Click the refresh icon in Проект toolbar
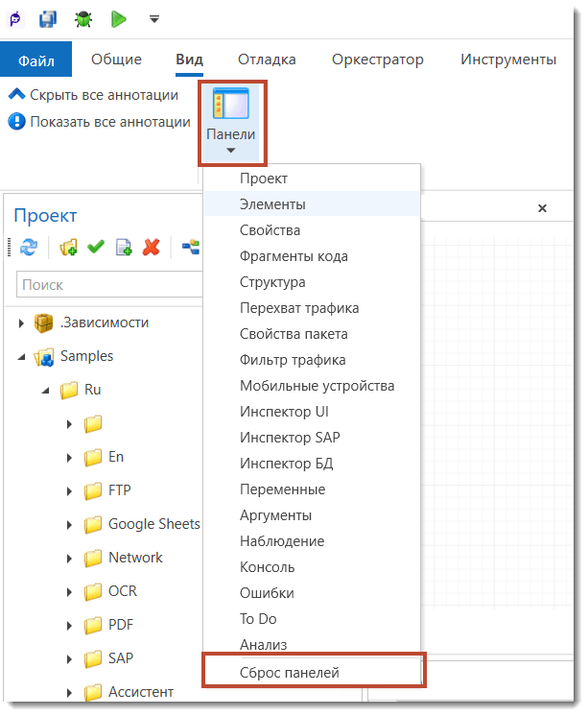 click(29, 248)
